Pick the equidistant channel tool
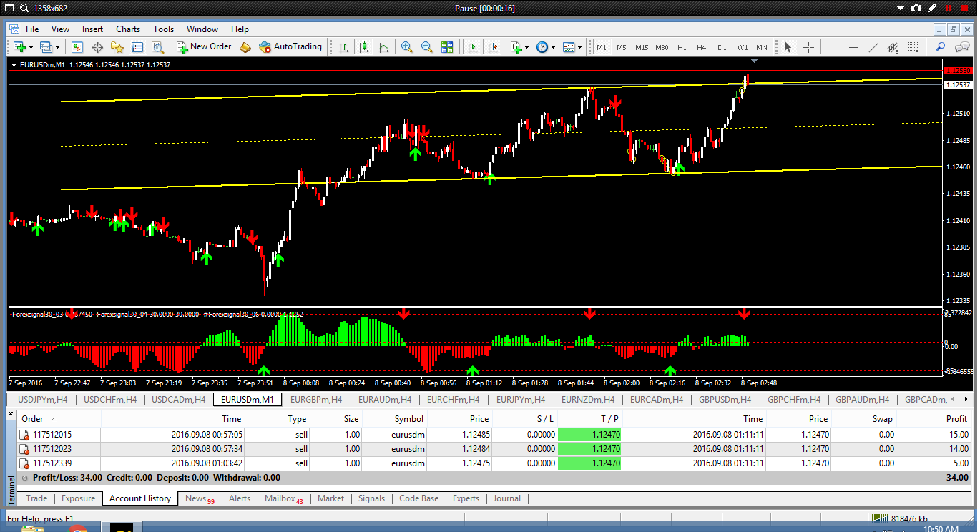980x532 pixels. (893, 47)
